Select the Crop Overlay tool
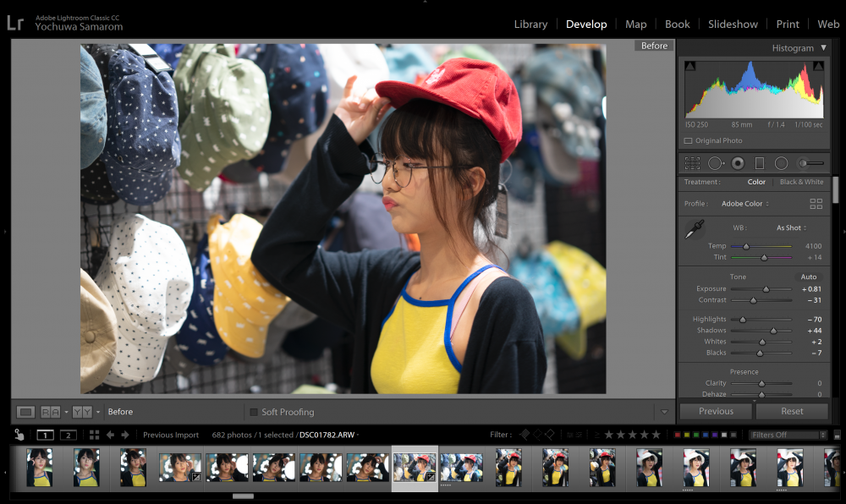 pyautogui.click(x=692, y=163)
